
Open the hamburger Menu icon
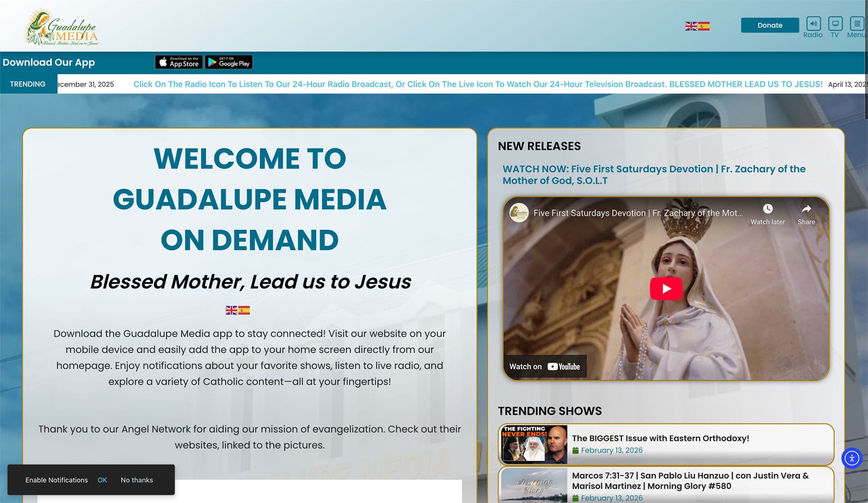coord(857,23)
